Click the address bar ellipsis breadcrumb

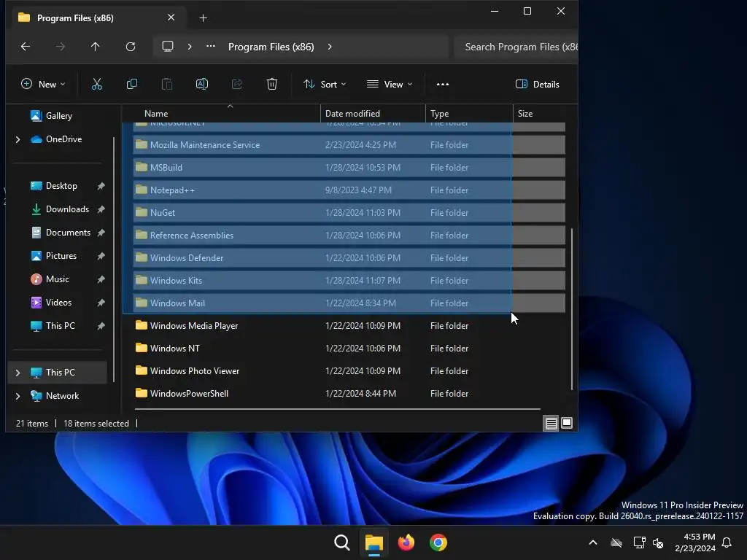211,46
